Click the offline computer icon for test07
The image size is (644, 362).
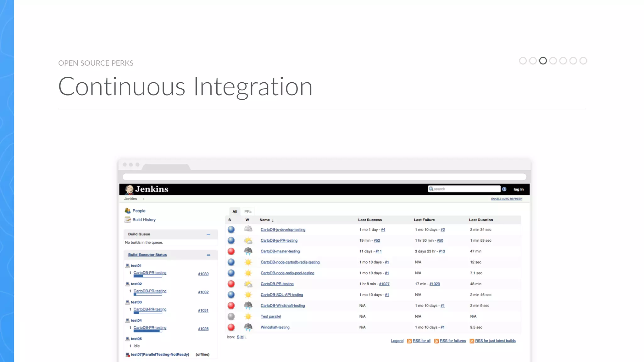127,354
